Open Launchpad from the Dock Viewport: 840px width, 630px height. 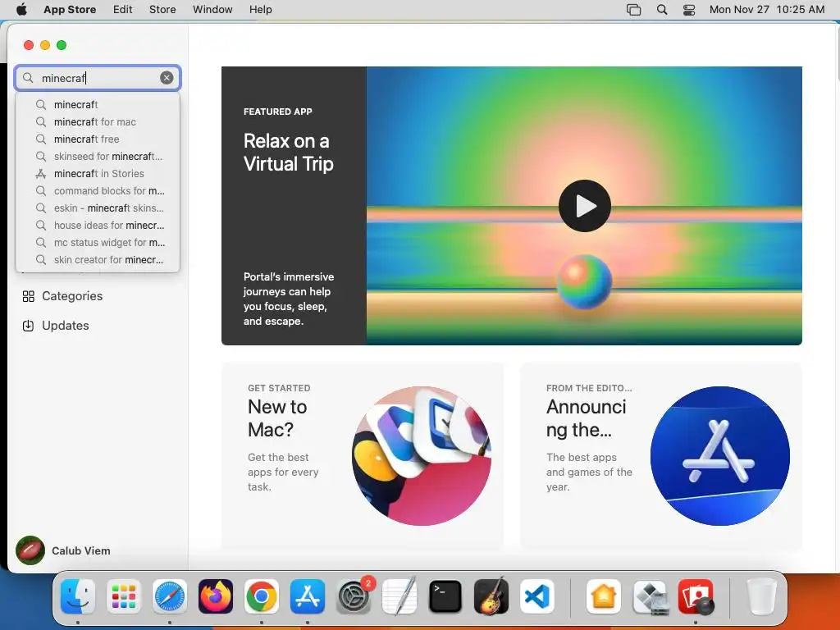click(x=124, y=596)
